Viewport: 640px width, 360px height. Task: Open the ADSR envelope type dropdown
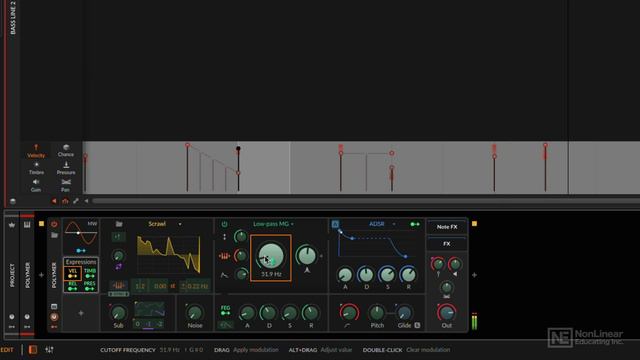(382, 224)
